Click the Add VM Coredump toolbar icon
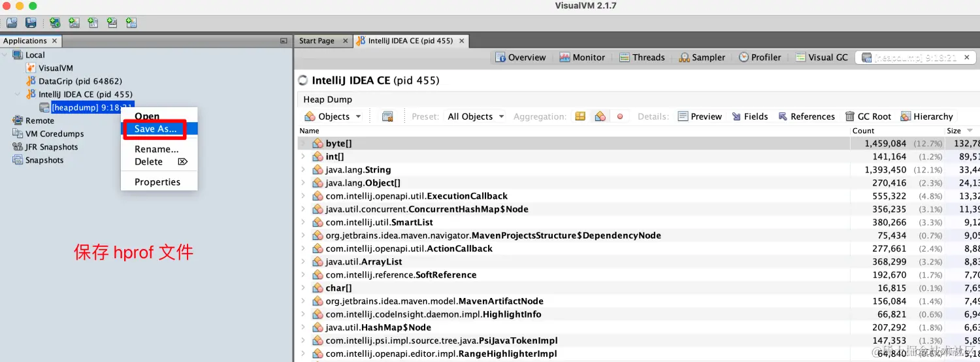This screenshot has width=980, height=362. [93, 23]
